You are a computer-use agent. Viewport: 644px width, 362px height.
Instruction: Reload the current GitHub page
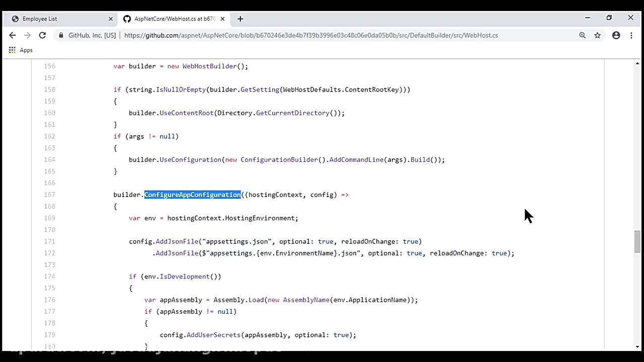(42, 35)
